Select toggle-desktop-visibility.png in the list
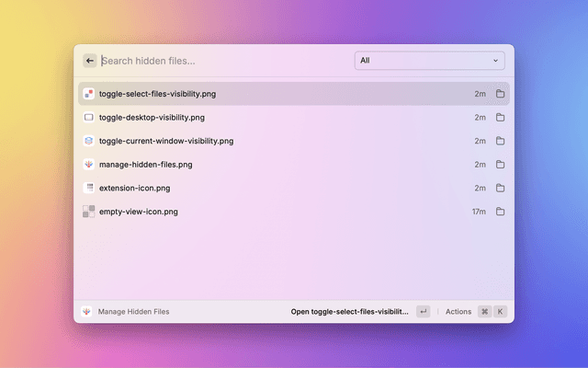 tap(276, 118)
